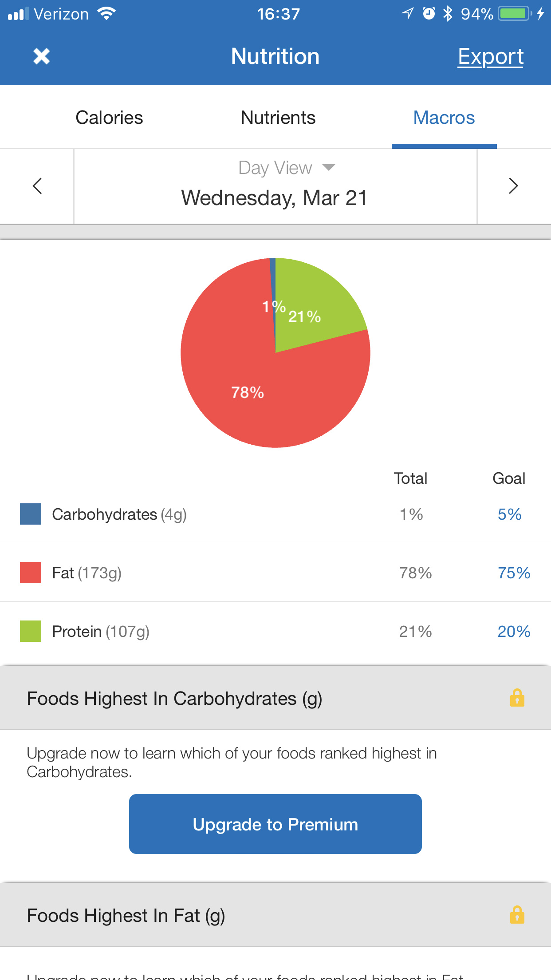
Task: Edit the 5% carbohydrates goal
Action: click(x=509, y=514)
